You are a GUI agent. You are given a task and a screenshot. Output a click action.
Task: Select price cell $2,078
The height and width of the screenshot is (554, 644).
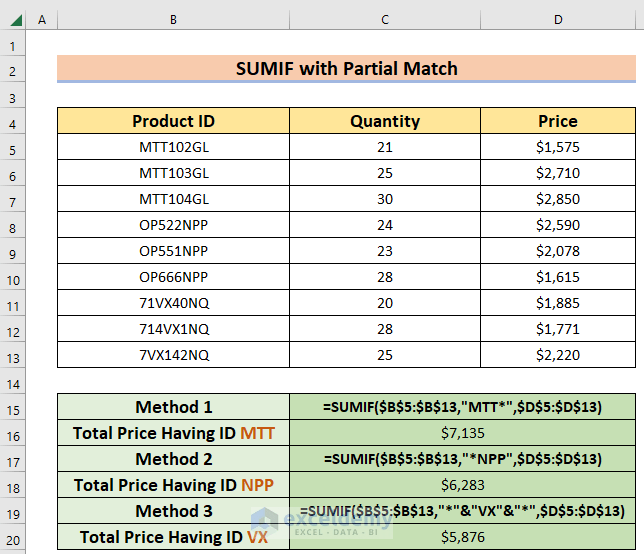coord(558,251)
